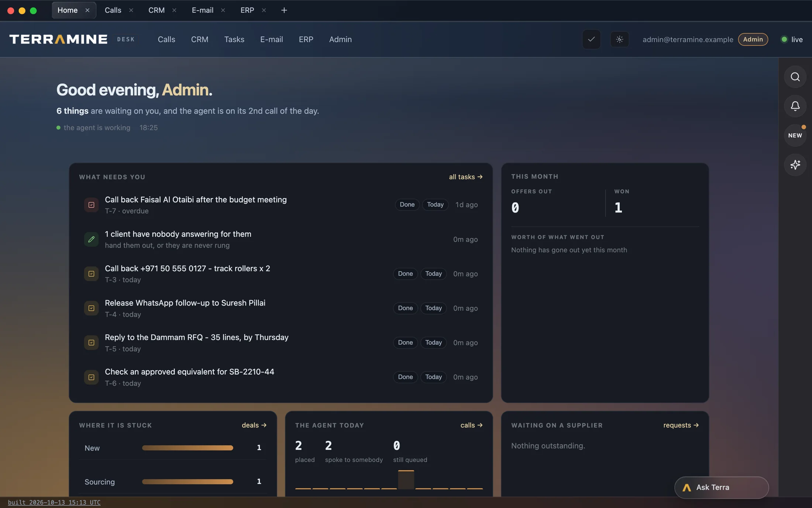Tick the checkbox for Suresh Pillai WhatsApp task
This screenshot has width=812, height=508.
coord(91,308)
